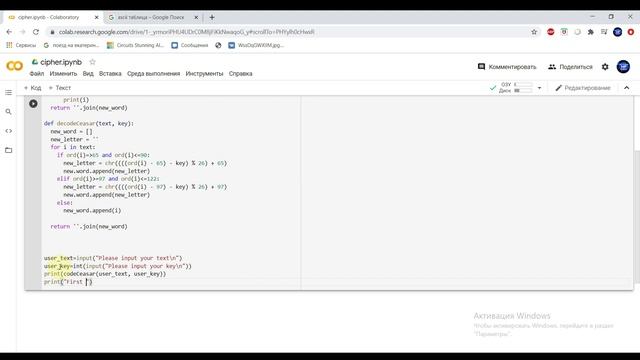Click the line starting with user_key=int
Image resolution: width=640 pixels, height=360 pixels.
tap(118, 266)
